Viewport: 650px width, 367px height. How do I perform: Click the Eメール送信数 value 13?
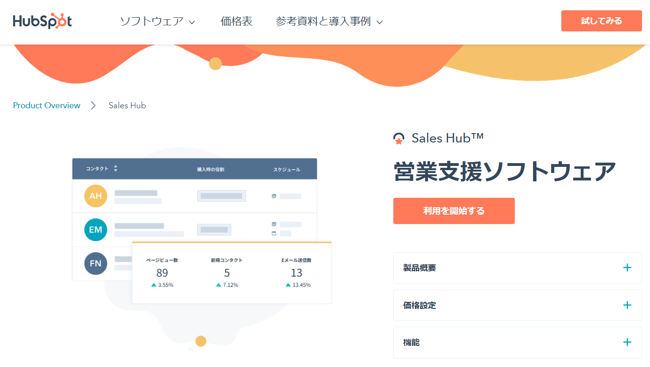click(296, 273)
